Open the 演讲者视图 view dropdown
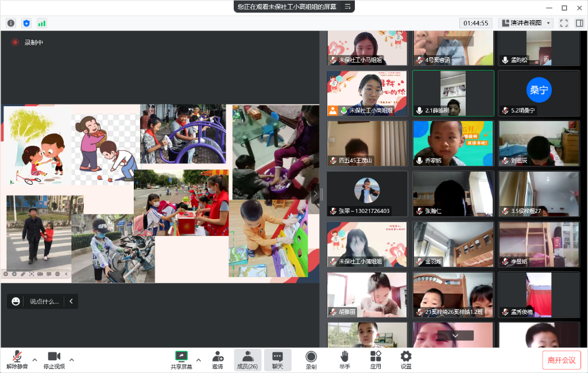Viewport: 588px width, 373px height. coord(525,23)
